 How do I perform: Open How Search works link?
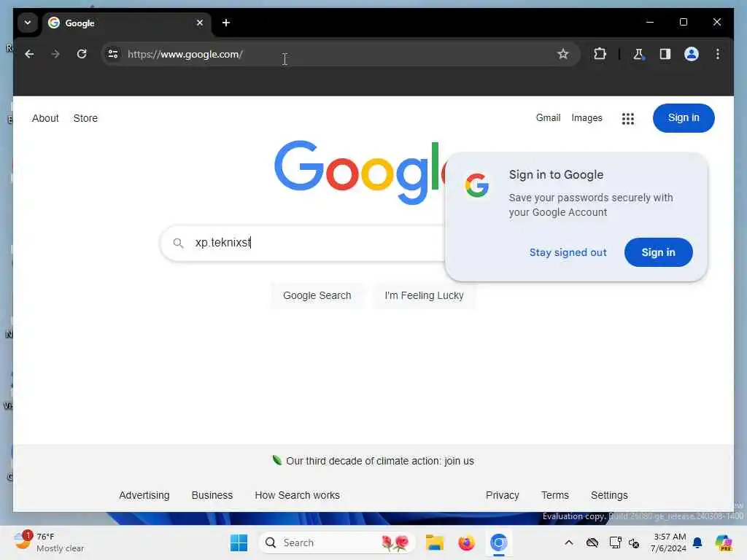pyautogui.click(x=297, y=495)
